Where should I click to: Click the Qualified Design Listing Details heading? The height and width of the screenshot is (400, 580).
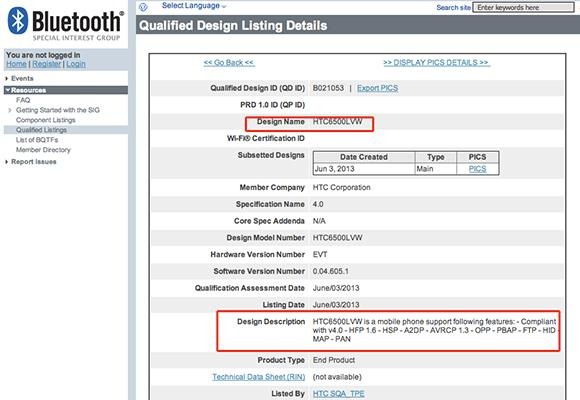pyautogui.click(x=233, y=26)
